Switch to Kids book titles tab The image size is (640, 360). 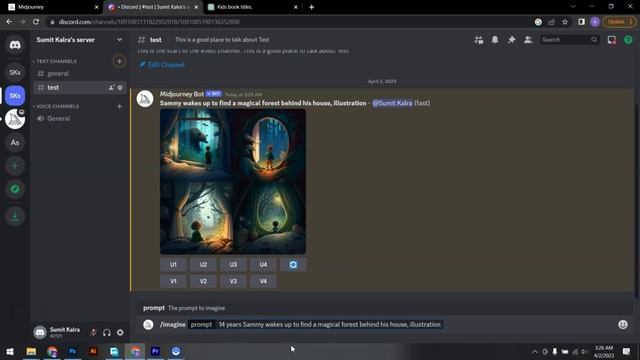click(252, 7)
